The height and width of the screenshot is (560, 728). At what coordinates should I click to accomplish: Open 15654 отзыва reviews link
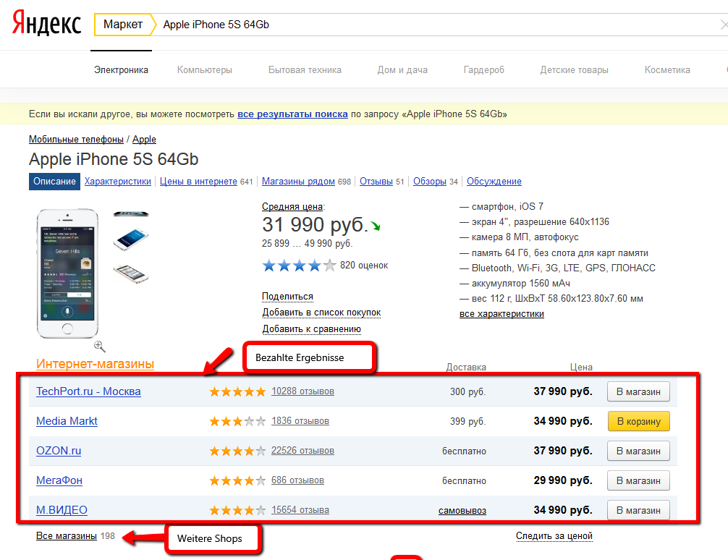300,510
